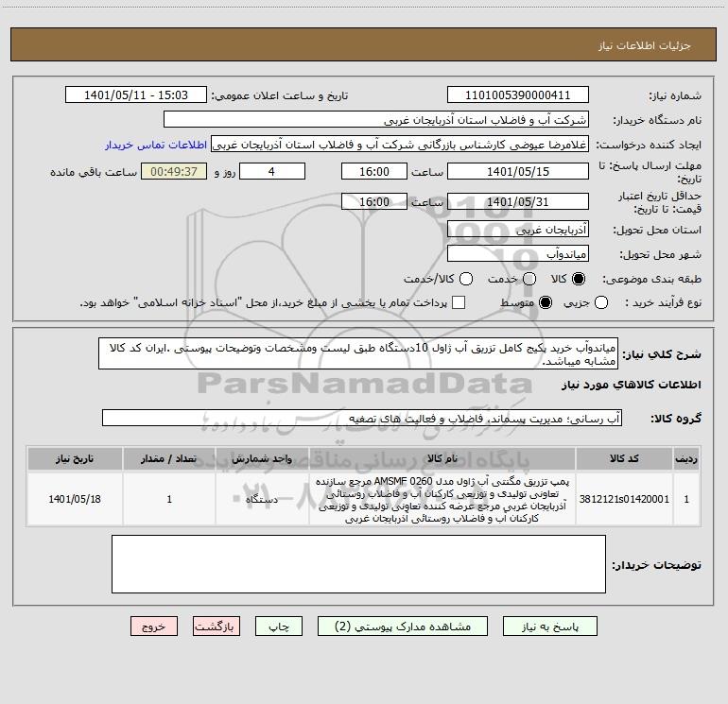The width and height of the screenshot is (728, 704).
Task: Click the pump product name cell AMSMF 0260
Action: (442, 499)
